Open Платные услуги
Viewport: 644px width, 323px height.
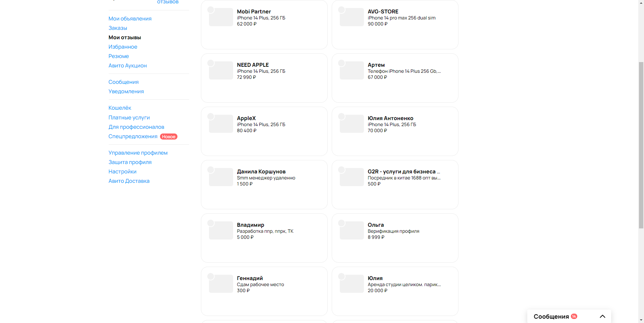tap(129, 117)
